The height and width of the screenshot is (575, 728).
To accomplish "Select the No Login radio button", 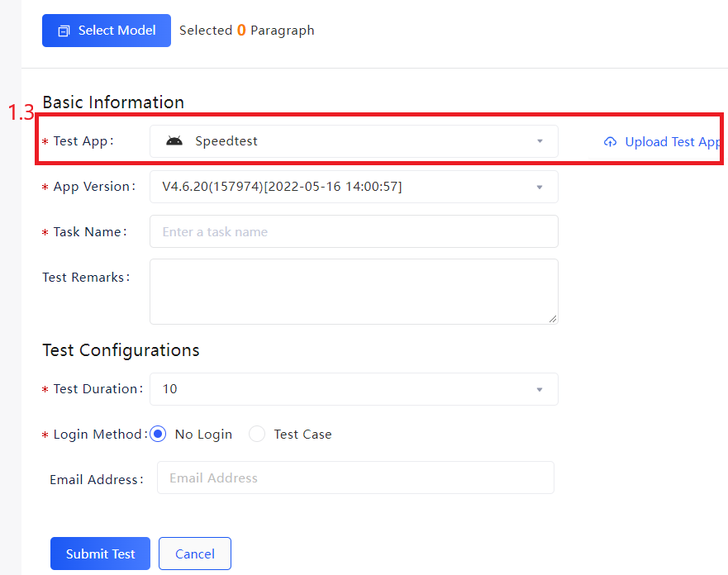I will pos(159,434).
